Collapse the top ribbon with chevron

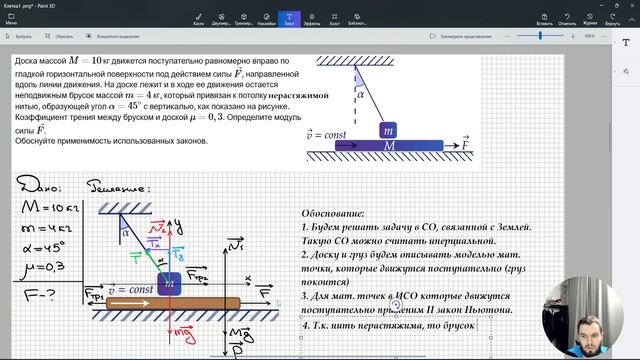[x=631, y=20]
